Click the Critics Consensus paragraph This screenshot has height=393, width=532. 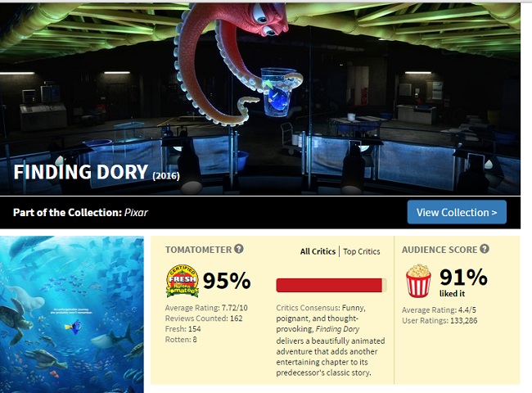point(331,340)
